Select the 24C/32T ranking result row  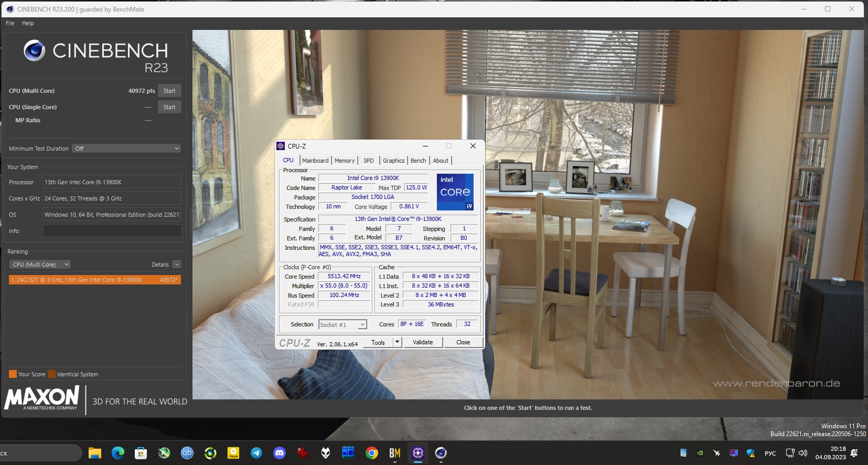pyautogui.click(x=95, y=280)
